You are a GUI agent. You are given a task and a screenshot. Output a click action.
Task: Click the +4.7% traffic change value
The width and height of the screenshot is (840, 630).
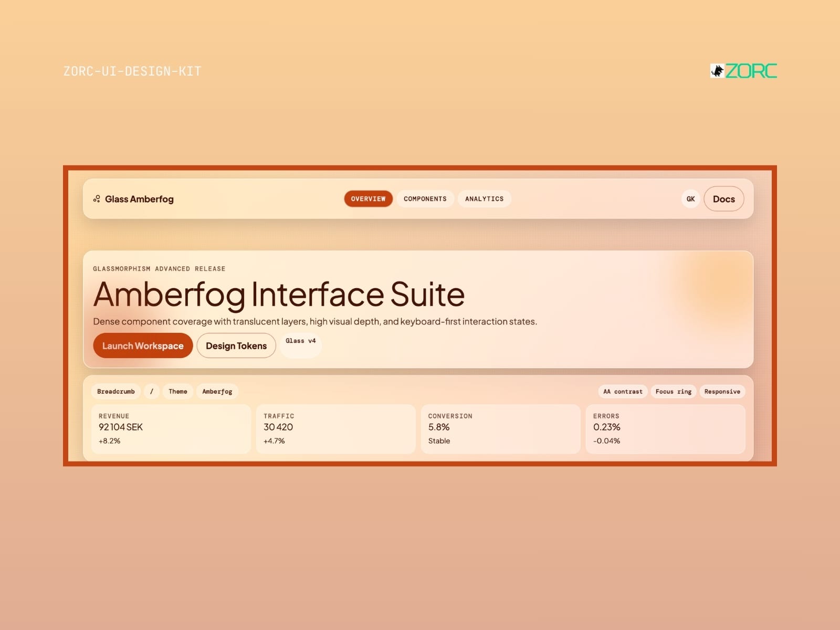coord(274,441)
